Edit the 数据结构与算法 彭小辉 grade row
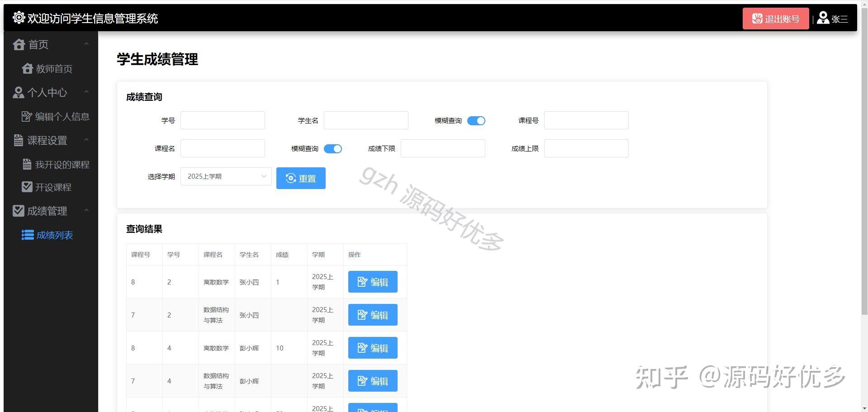Screen dimensions: 868x412 point(373,381)
